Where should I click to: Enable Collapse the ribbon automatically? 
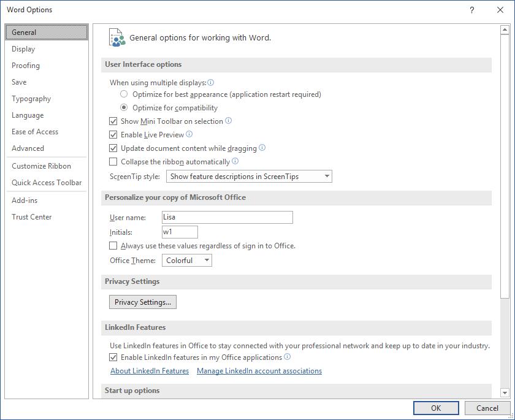click(x=113, y=162)
